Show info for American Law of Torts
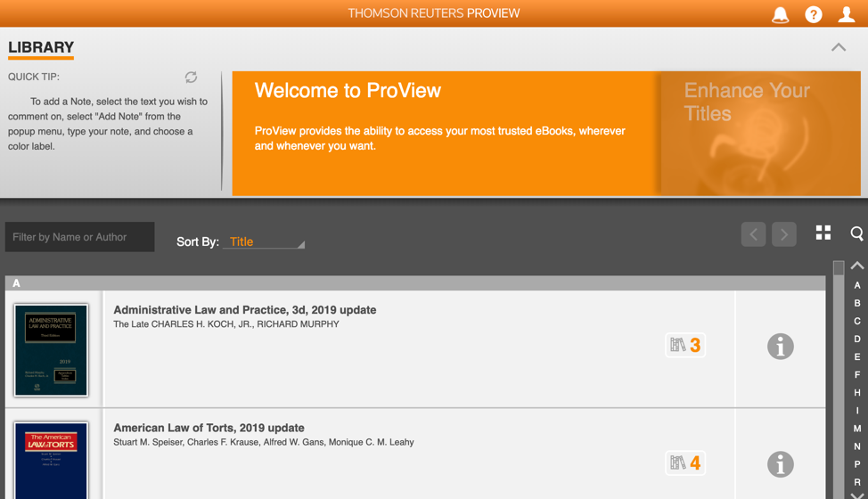 coord(780,464)
